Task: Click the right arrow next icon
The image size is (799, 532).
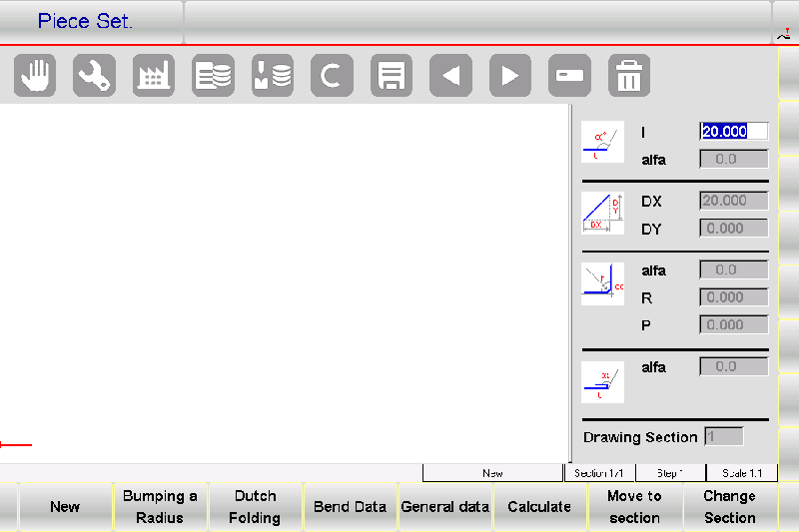Action: click(510, 75)
